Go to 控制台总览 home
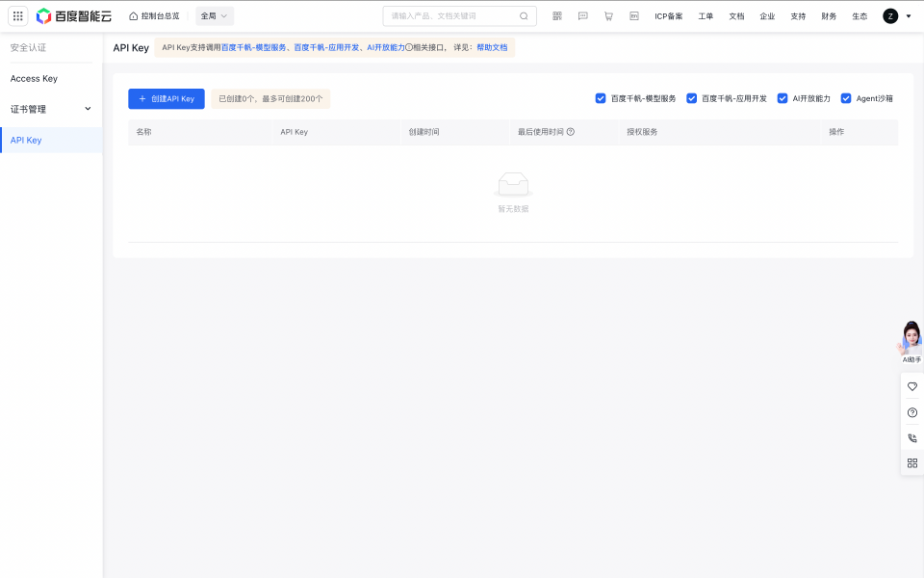 (x=154, y=16)
